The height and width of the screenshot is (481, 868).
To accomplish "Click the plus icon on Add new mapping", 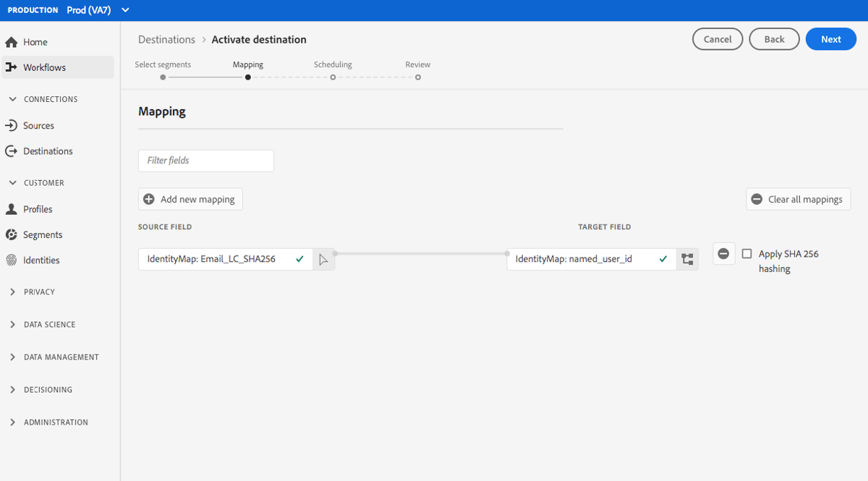I will click(x=149, y=199).
